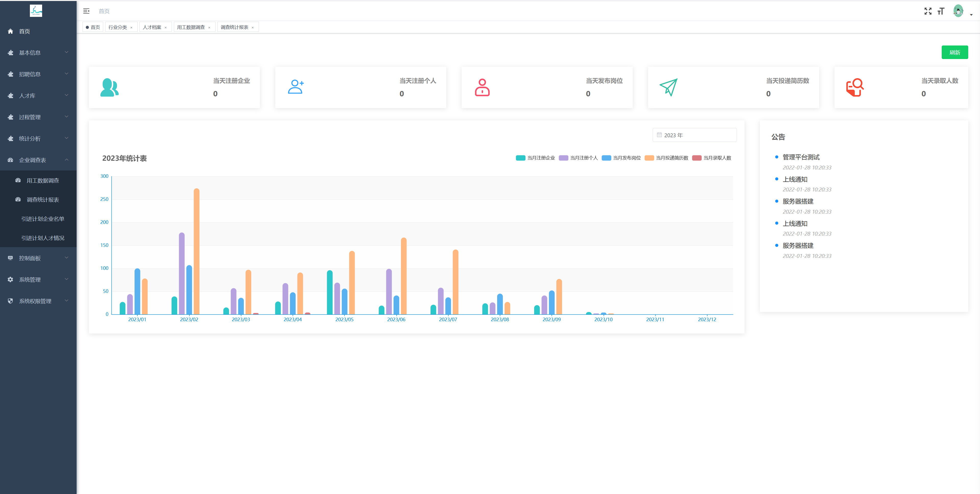Close the 行业分类 tab
Screen dimensions: 980x494
pyautogui.click(x=132, y=27)
